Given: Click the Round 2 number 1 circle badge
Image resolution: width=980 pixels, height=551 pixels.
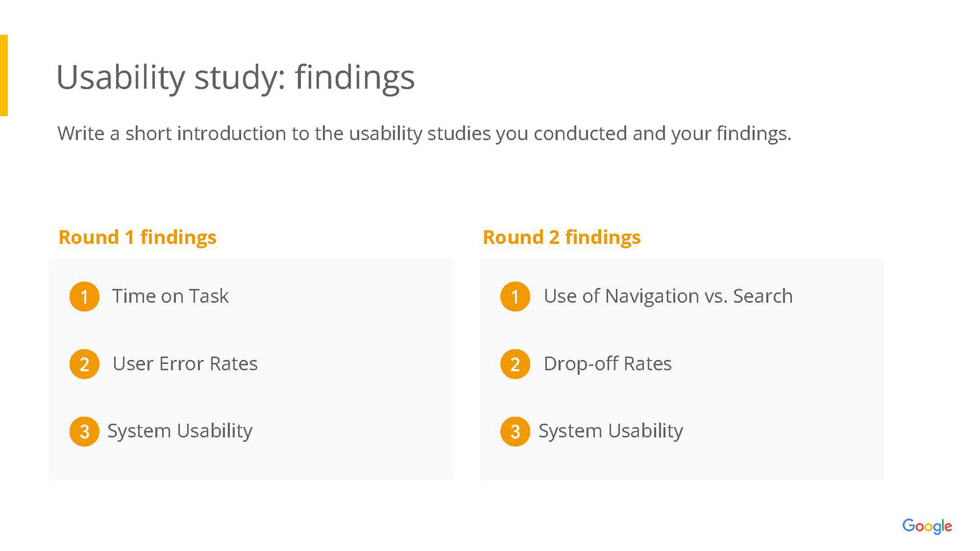Looking at the screenshot, I should [515, 296].
